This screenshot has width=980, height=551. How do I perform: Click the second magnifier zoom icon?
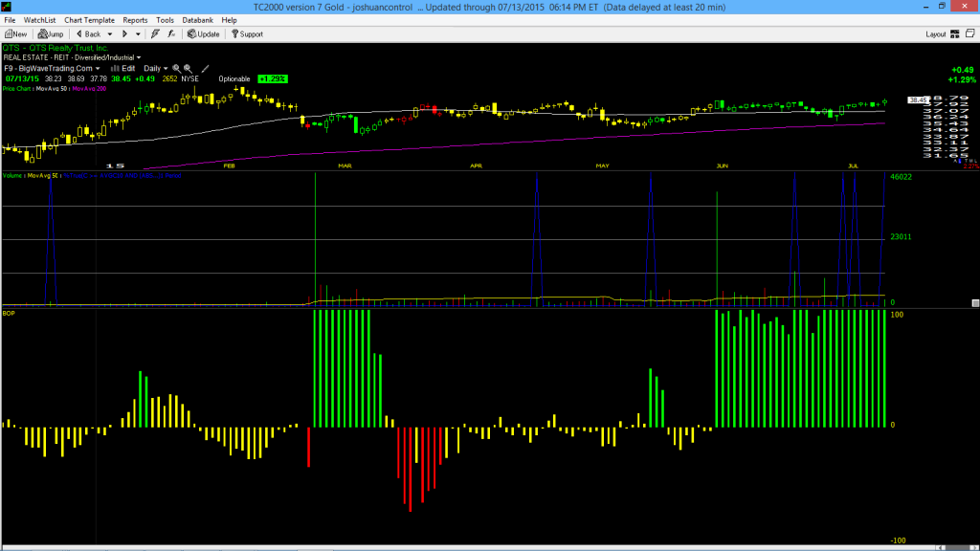click(188, 69)
